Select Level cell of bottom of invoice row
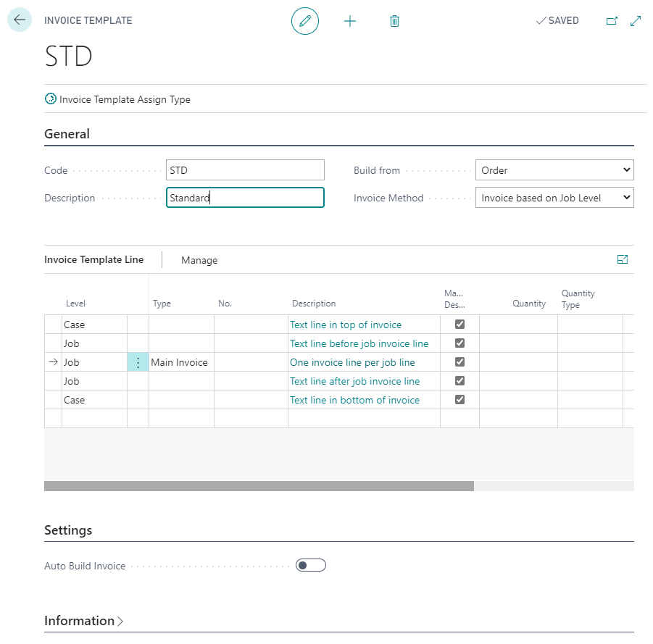 (94, 400)
